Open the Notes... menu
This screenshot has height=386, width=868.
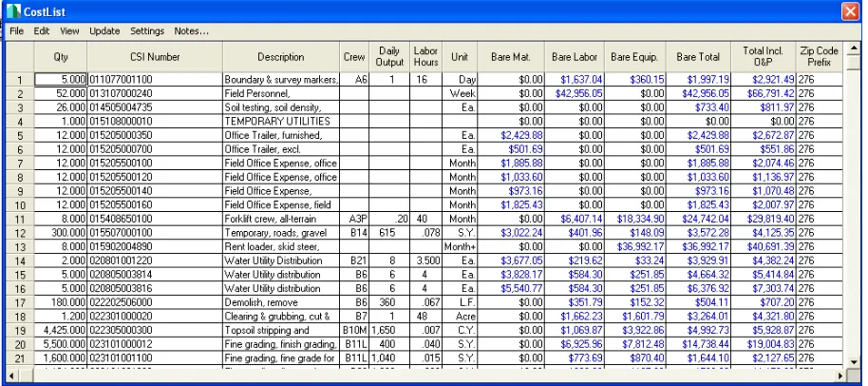192,31
